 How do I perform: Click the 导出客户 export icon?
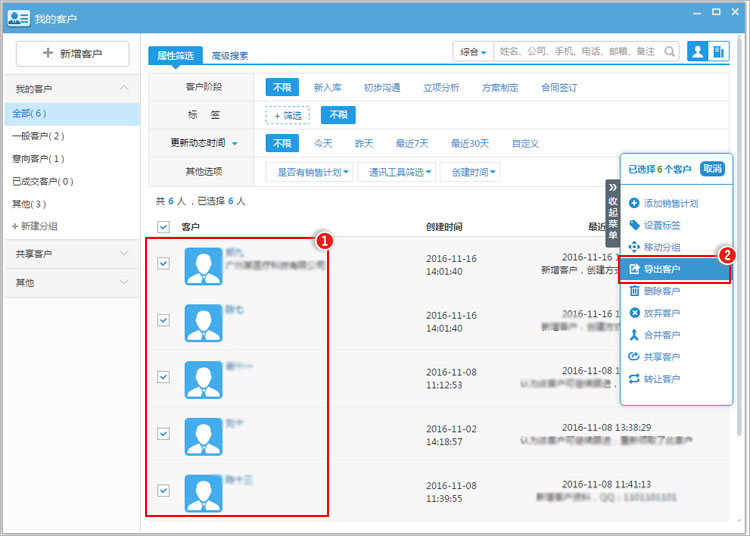(634, 269)
